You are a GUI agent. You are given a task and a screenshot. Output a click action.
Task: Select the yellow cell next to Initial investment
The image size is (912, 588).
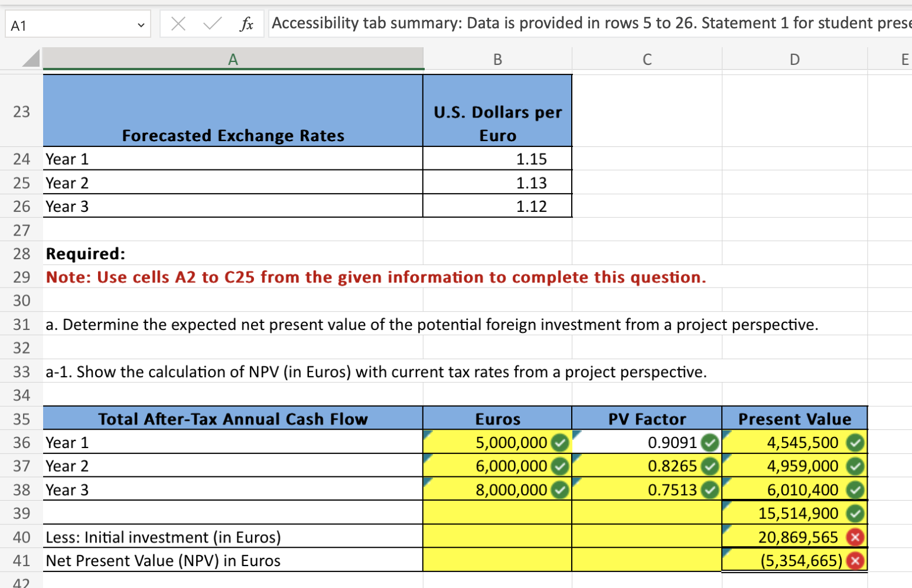pyautogui.click(x=497, y=537)
